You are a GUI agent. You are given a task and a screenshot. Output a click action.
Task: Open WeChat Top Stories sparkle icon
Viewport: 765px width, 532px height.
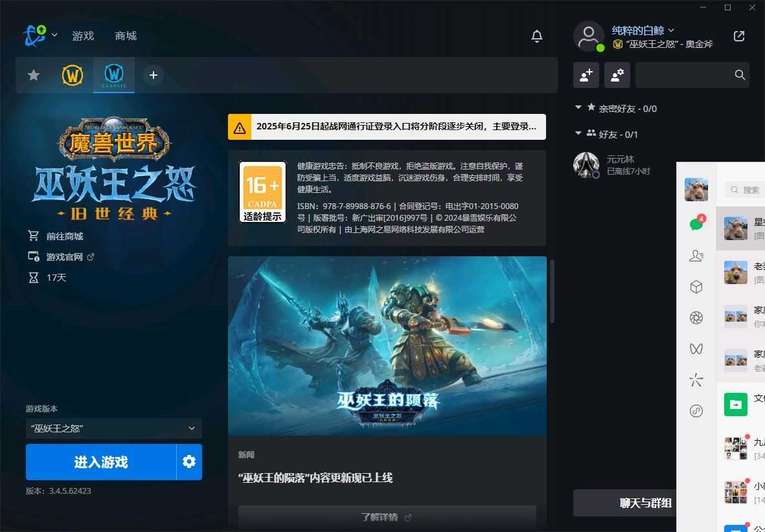(x=696, y=380)
